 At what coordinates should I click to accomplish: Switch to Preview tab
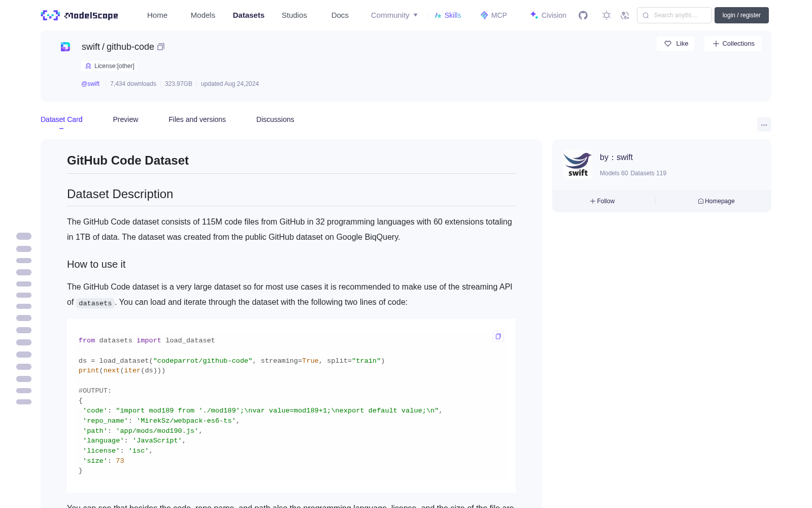coord(125,119)
